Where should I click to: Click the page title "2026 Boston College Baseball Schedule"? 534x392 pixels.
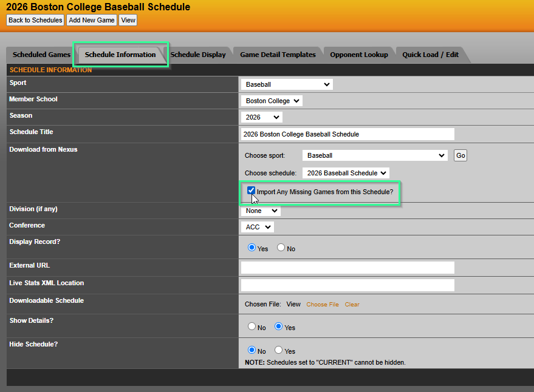pyautogui.click(x=98, y=7)
